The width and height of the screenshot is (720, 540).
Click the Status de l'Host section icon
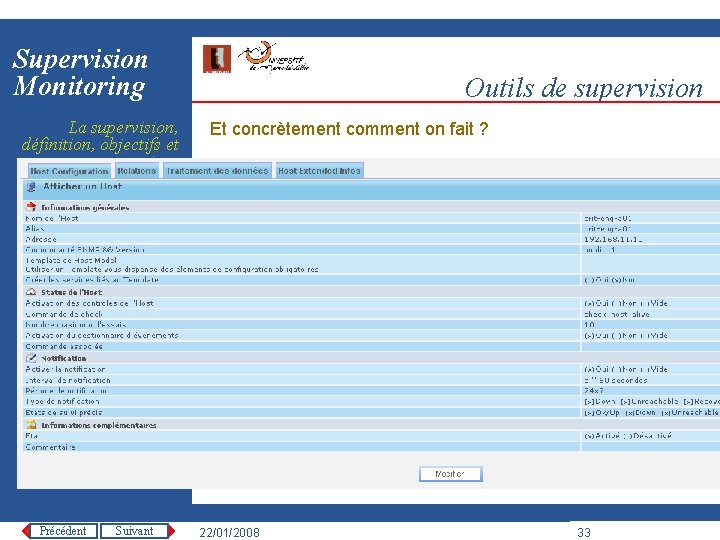tap(31, 292)
